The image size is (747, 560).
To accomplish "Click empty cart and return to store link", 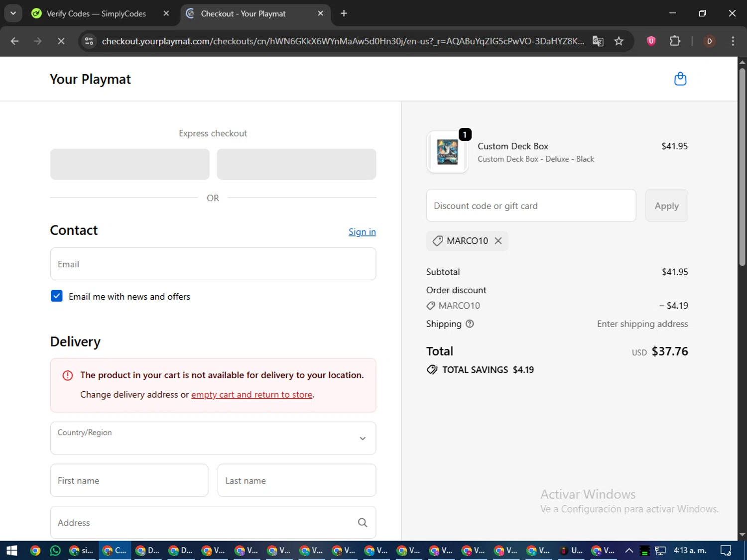I will click(x=252, y=394).
